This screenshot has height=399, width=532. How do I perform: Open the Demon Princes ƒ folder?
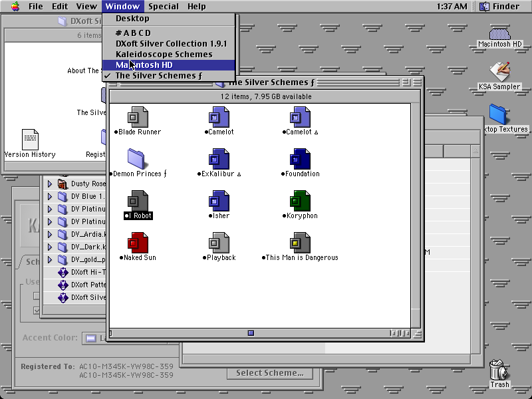(x=136, y=158)
